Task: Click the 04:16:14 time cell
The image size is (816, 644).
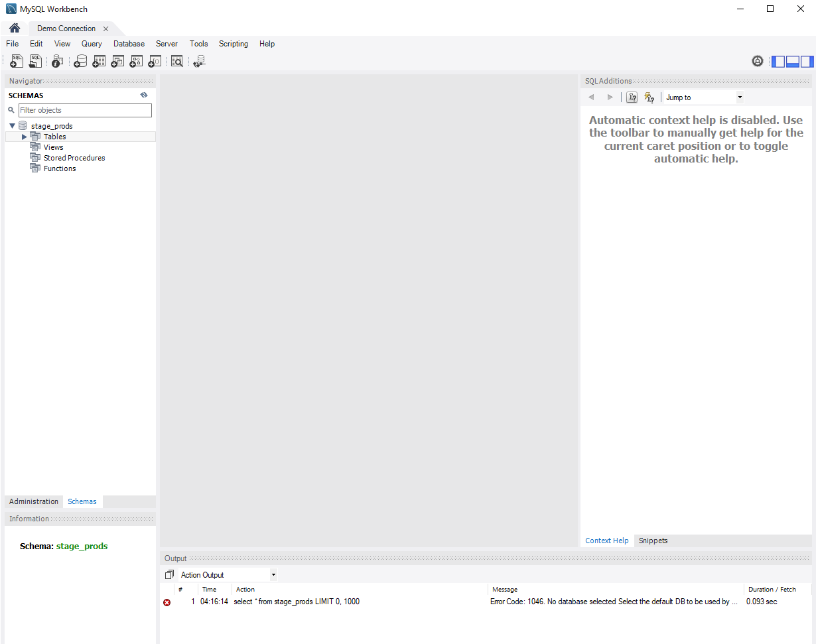Action: (214, 602)
